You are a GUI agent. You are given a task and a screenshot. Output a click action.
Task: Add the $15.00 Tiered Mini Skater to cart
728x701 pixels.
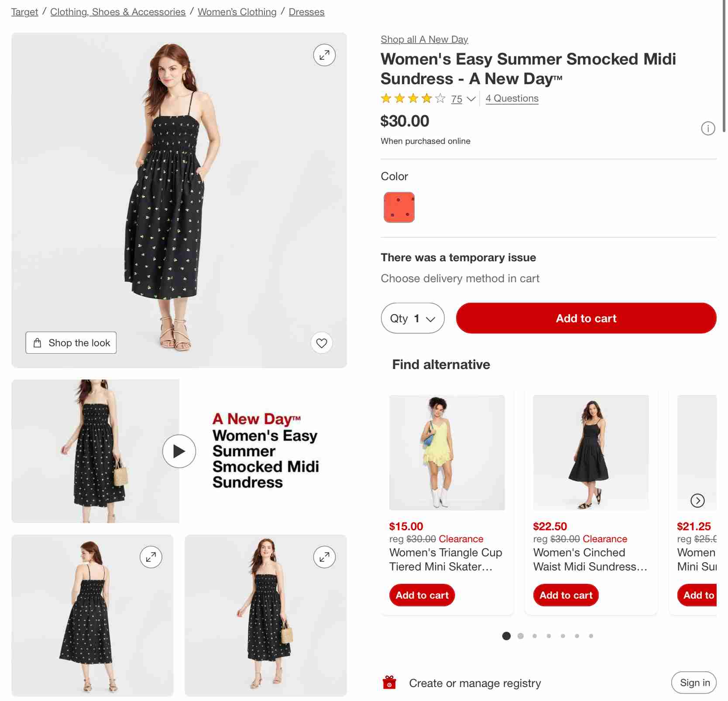tap(422, 595)
